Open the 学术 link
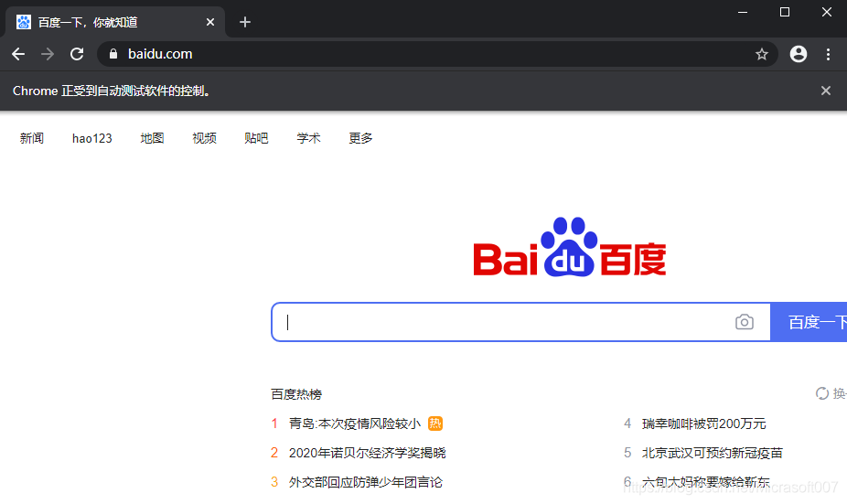Image resolution: width=847 pixels, height=504 pixels. (308, 138)
